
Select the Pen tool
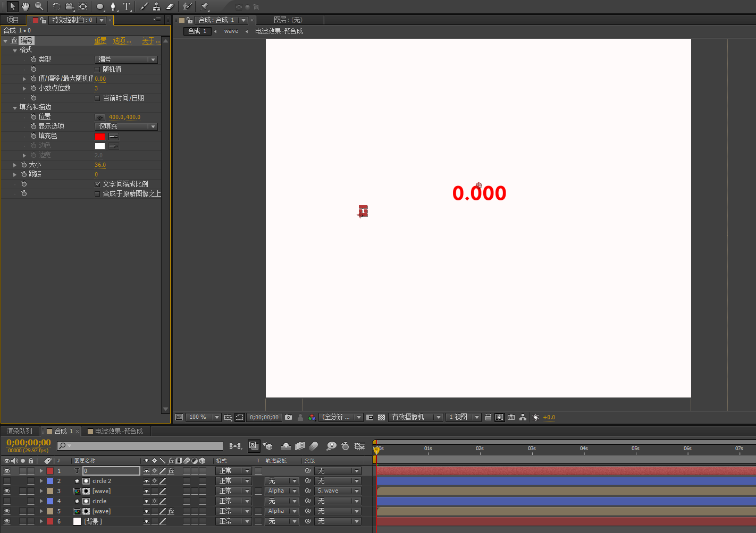[x=113, y=6]
